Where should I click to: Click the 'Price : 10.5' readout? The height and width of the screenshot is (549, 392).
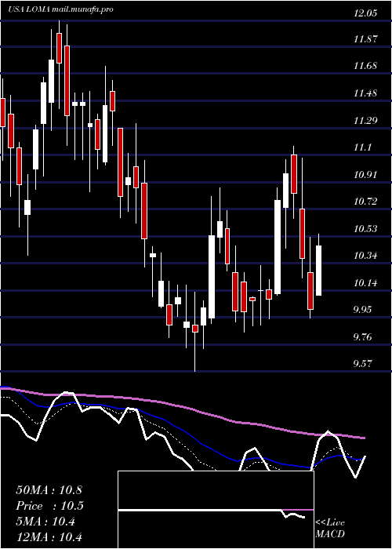[x=49, y=506]
